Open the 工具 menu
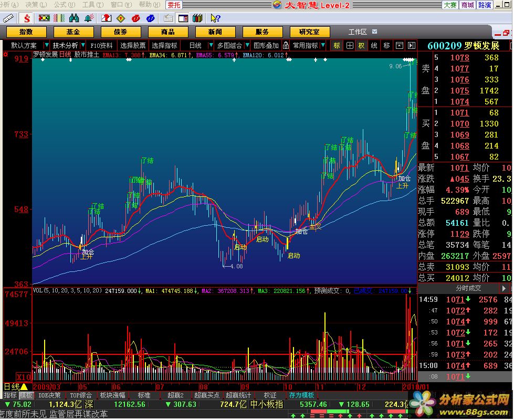Screen dimensions: 514x420 point(93,5)
